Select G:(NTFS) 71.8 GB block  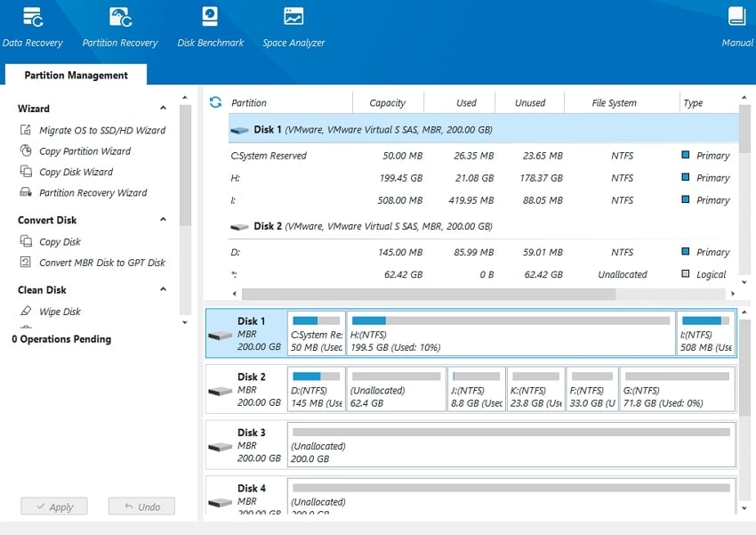coord(678,389)
